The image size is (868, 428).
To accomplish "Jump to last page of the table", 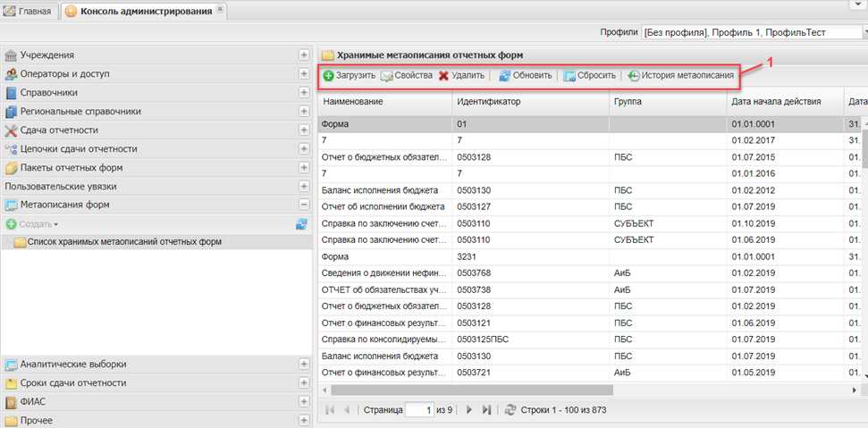I will tap(486, 409).
